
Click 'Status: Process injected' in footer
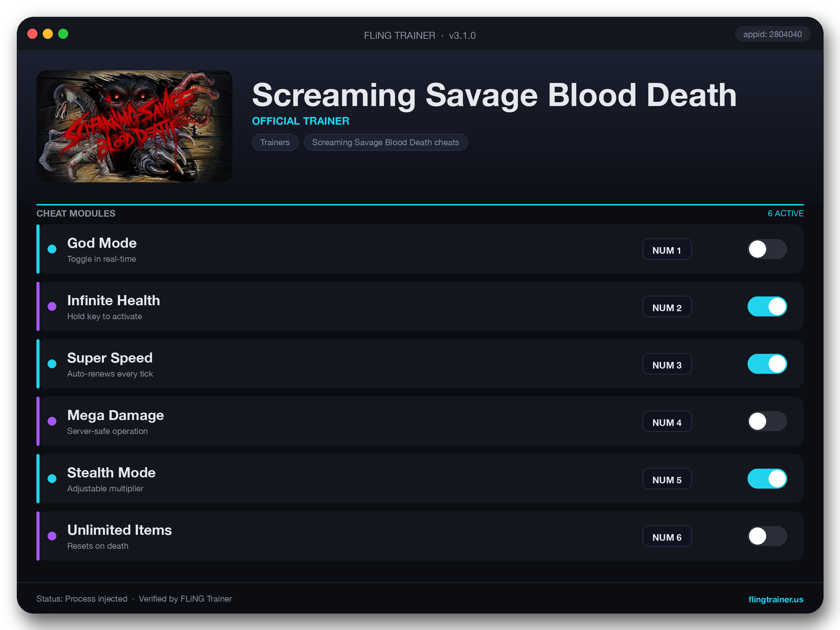[82, 599]
